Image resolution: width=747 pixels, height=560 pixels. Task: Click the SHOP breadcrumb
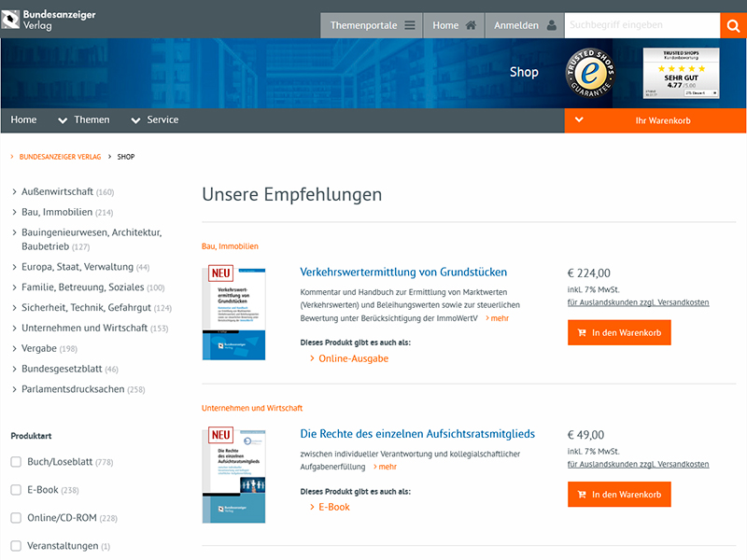point(126,157)
